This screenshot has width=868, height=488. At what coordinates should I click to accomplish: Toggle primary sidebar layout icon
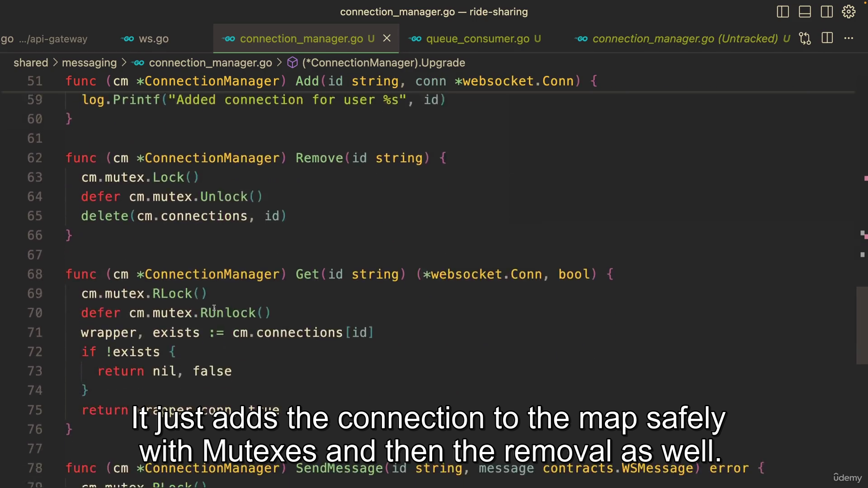pyautogui.click(x=783, y=12)
